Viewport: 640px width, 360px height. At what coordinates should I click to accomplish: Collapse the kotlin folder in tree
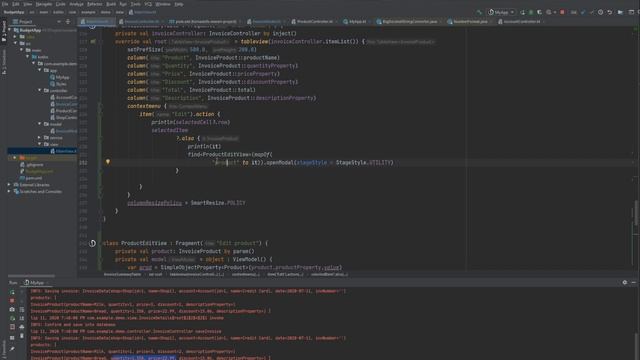(28, 57)
